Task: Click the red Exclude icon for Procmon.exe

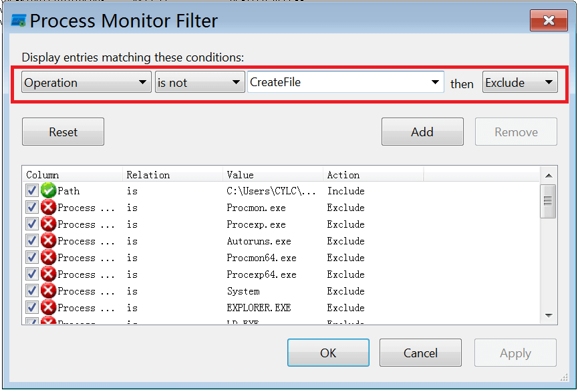Action: [x=48, y=208]
